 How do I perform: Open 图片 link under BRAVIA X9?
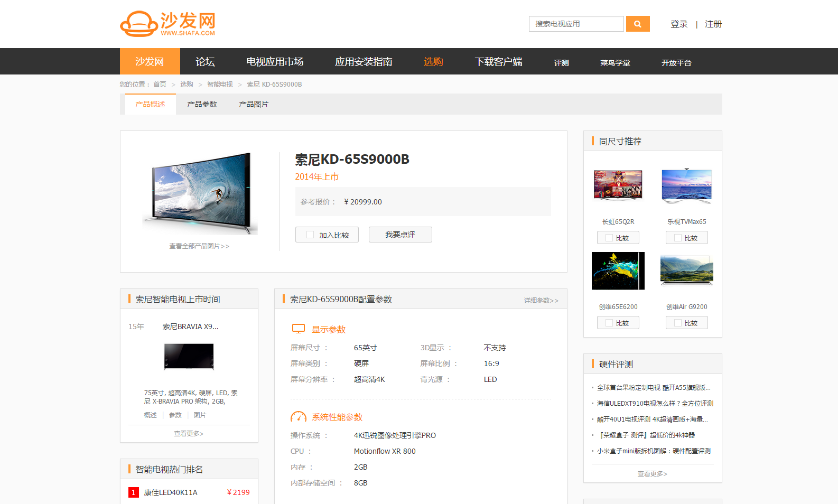coord(200,415)
